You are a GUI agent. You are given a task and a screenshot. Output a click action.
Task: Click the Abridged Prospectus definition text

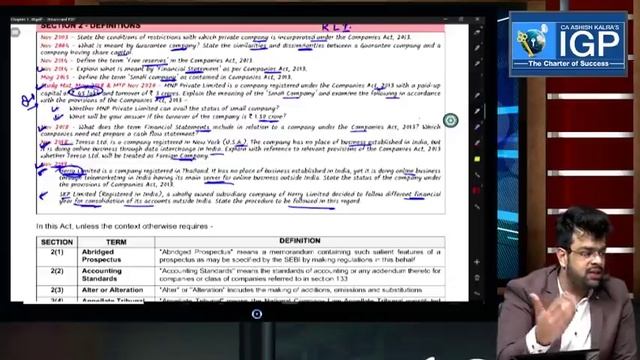coord(300,256)
